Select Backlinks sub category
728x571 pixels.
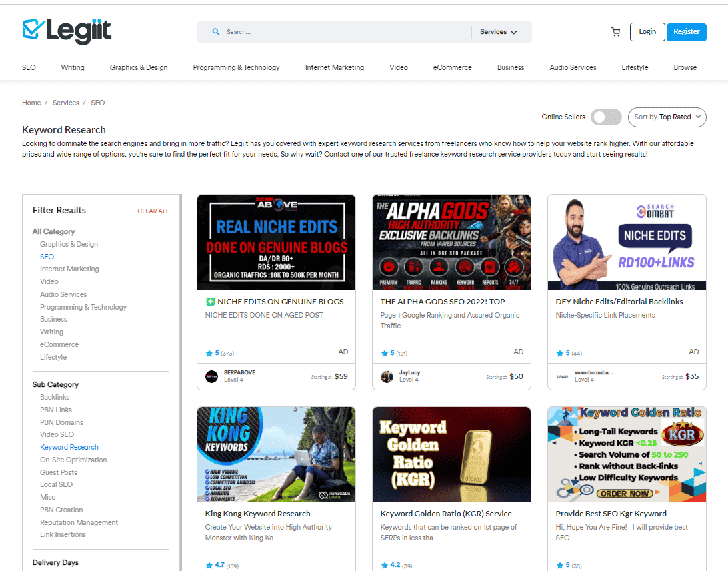[55, 397]
